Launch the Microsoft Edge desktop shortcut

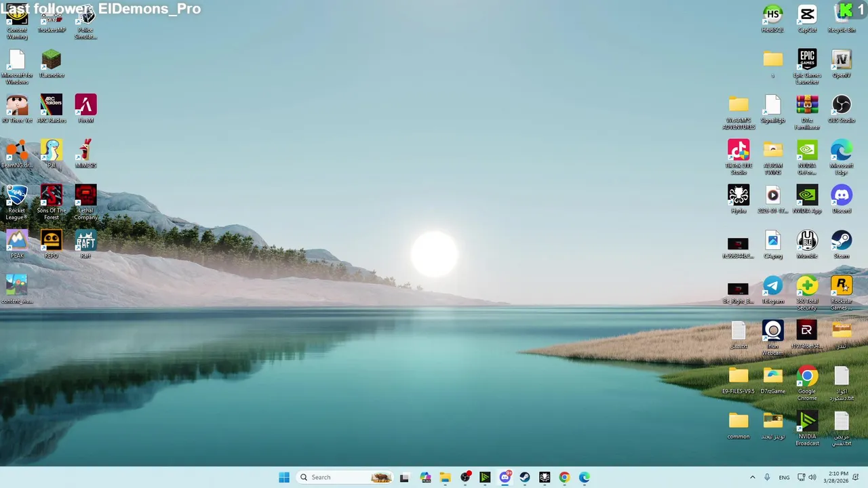click(842, 158)
